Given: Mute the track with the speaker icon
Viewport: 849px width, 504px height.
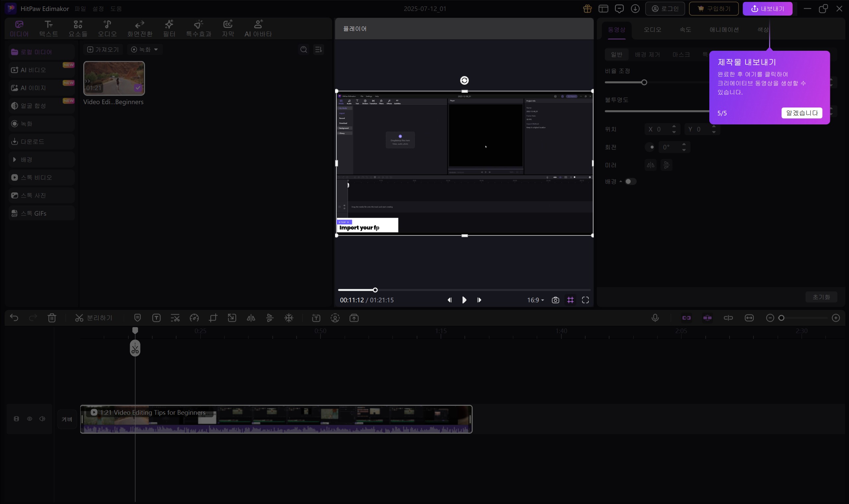Looking at the screenshot, I should (x=42, y=418).
